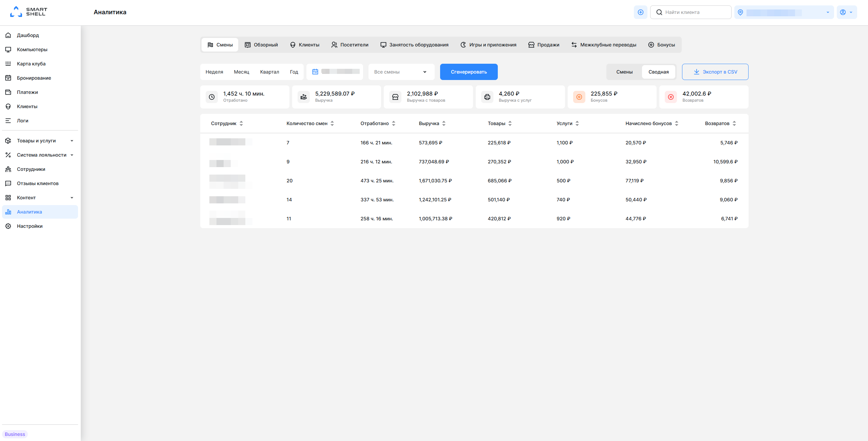The width and height of the screenshot is (868, 441).
Task: Open the Игры и приложения tab
Action: click(x=488, y=45)
